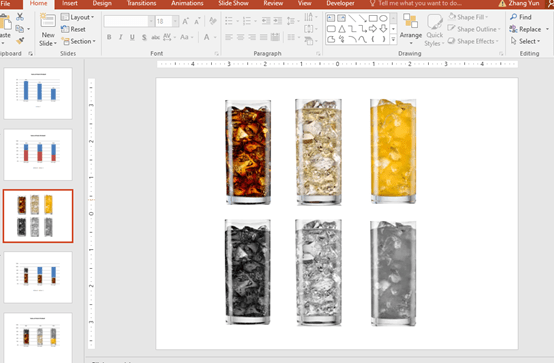
Task: Open Quick Styles gallery
Action: (x=434, y=30)
